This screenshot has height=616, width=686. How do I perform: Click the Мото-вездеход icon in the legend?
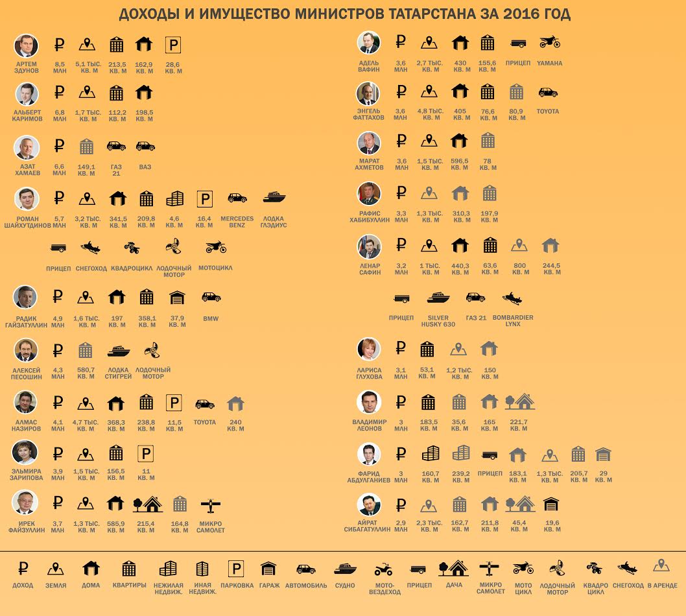(x=384, y=569)
